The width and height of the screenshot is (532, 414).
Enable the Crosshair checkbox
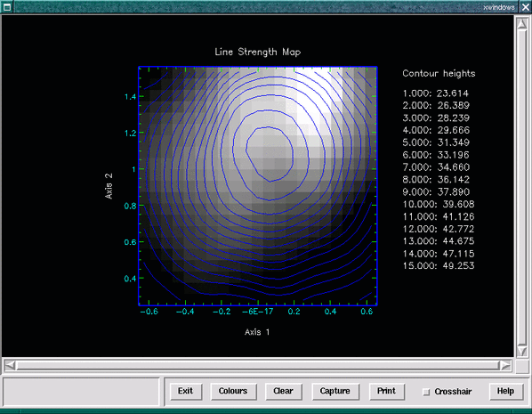click(426, 392)
